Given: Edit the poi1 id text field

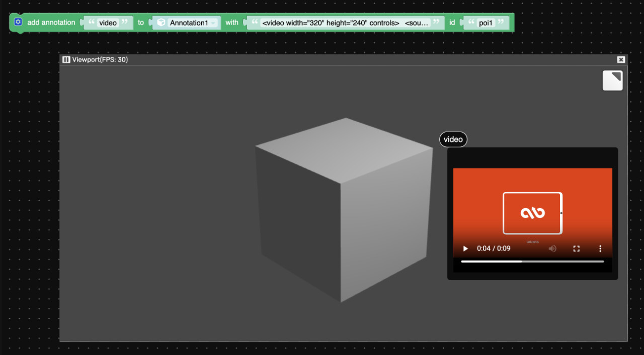Looking at the screenshot, I should (x=486, y=23).
